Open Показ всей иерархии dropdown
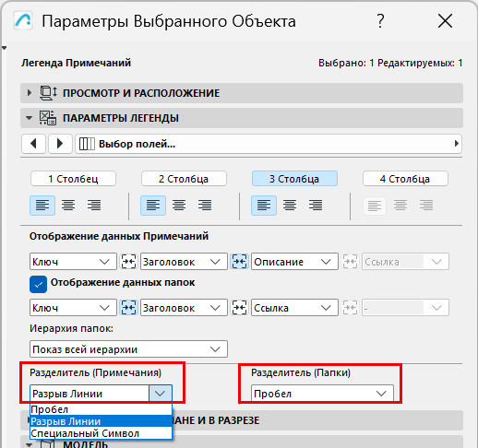 (128, 349)
